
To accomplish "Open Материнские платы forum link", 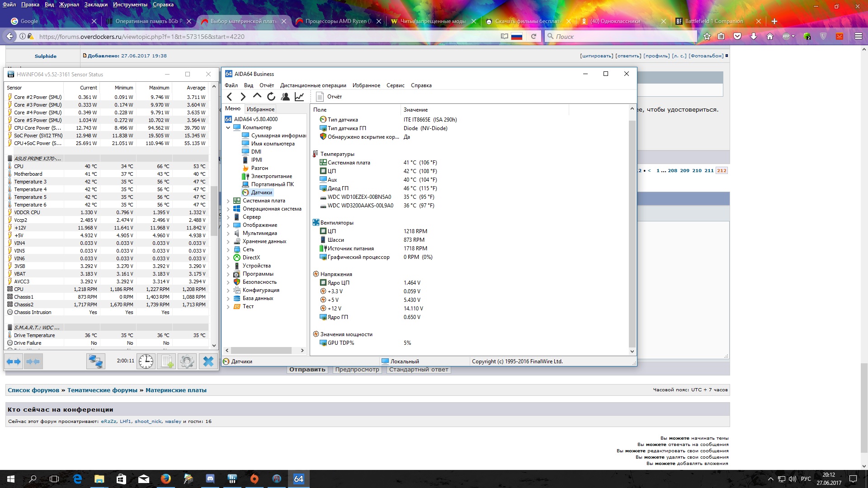I will click(x=176, y=390).
